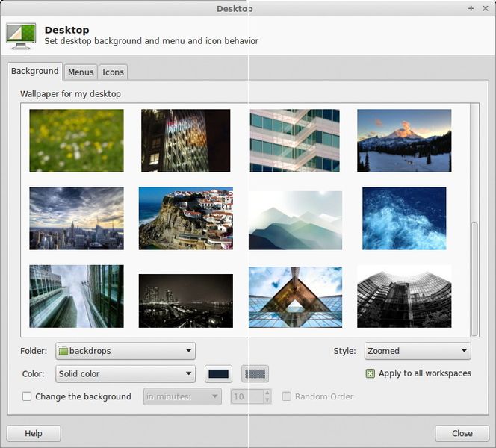Select the black-and-white curved glass building wallpaper

[403, 296]
